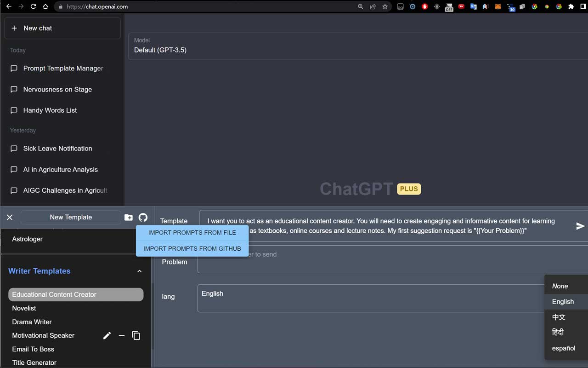Start a New chat in the sidebar
This screenshot has width=588, height=368.
pyautogui.click(x=62, y=28)
